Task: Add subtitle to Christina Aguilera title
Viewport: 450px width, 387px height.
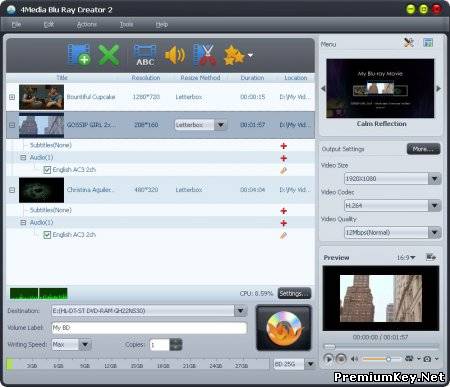Action: pos(284,211)
